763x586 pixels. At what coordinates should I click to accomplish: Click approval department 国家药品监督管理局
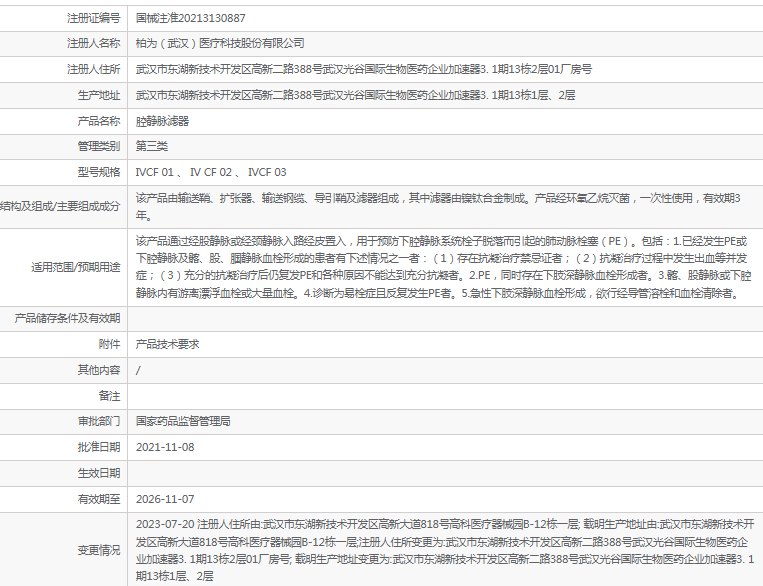pos(183,421)
